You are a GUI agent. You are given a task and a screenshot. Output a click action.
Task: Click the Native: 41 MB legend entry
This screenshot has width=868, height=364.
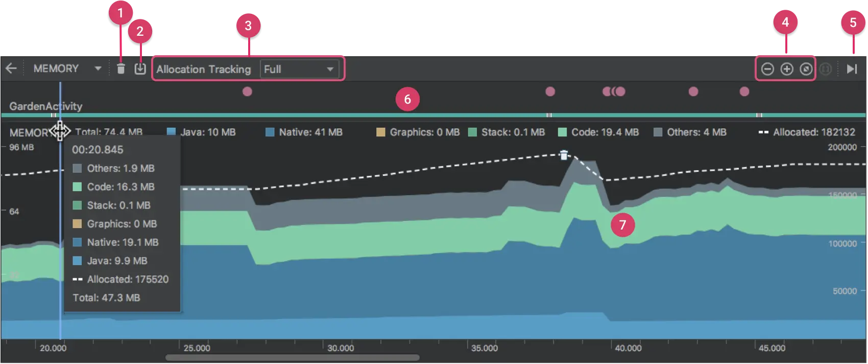pyautogui.click(x=304, y=132)
